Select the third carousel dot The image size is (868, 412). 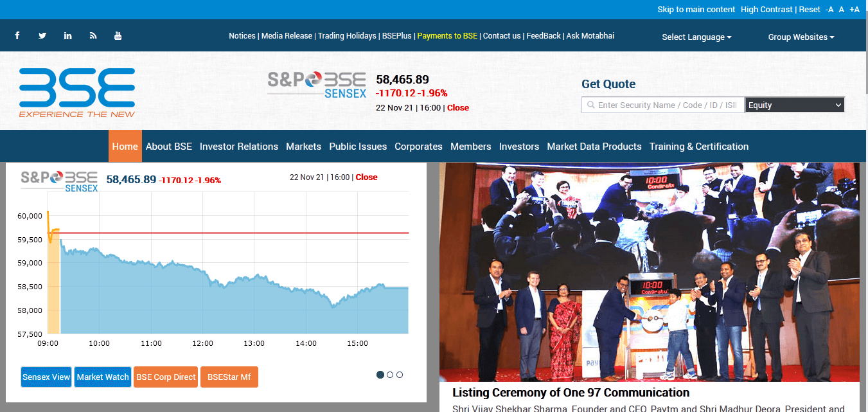[399, 374]
